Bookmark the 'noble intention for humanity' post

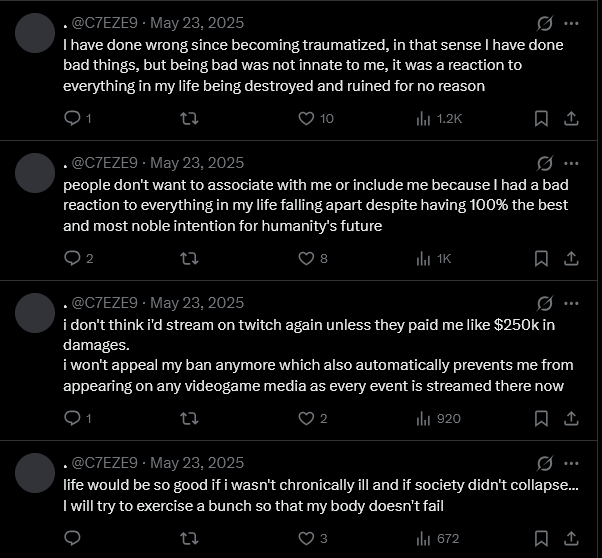(x=541, y=258)
